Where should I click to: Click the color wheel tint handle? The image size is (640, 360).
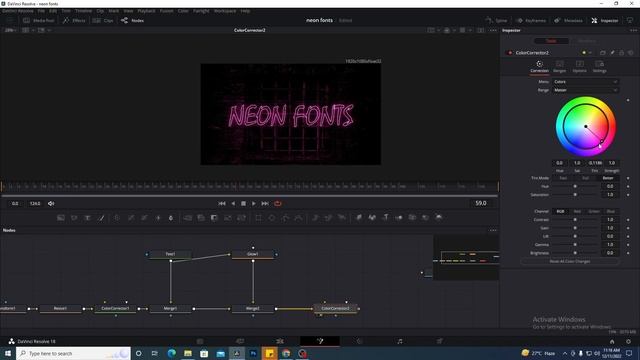coord(601,141)
